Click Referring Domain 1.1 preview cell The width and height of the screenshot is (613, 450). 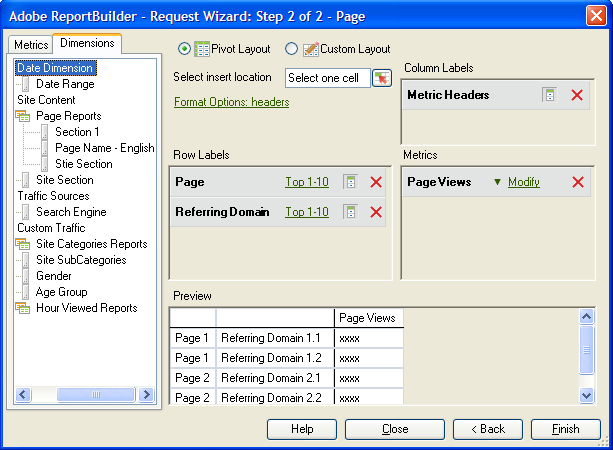point(275,338)
